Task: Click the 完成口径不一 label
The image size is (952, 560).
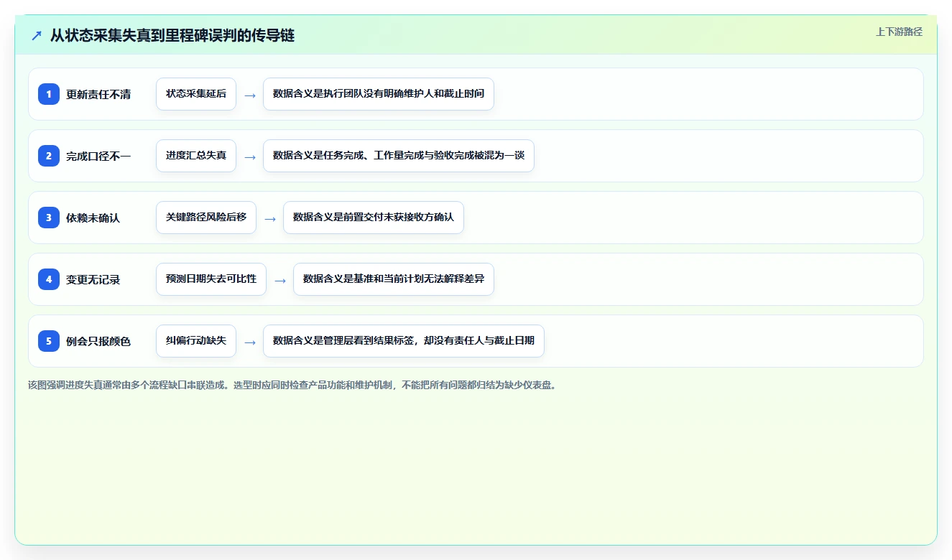Action: pyautogui.click(x=98, y=156)
